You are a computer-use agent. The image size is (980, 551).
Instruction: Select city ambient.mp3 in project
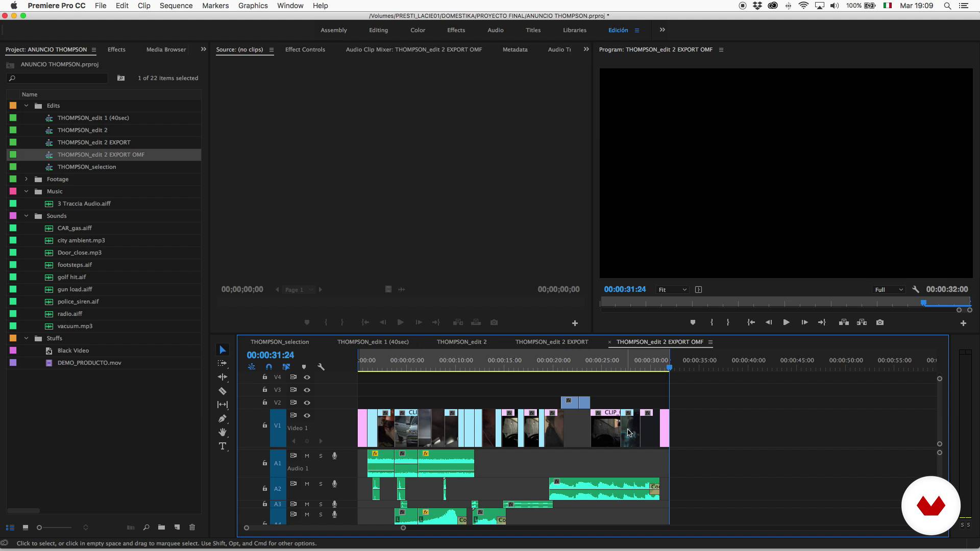[81, 240]
